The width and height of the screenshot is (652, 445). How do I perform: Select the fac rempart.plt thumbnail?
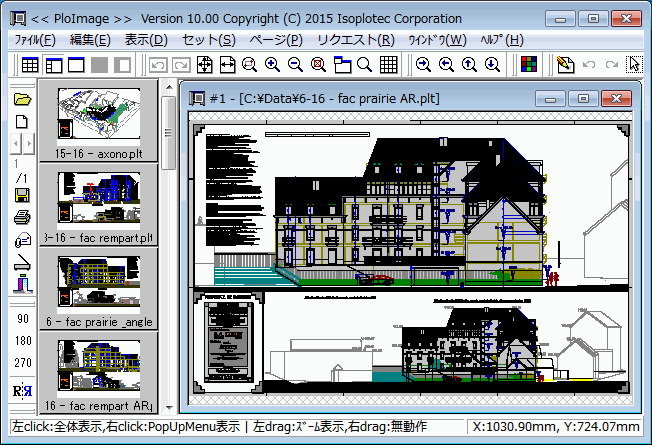coord(99,205)
